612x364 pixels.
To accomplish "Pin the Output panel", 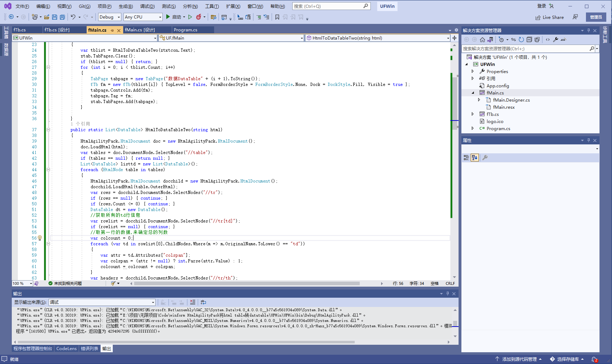I will (447, 294).
